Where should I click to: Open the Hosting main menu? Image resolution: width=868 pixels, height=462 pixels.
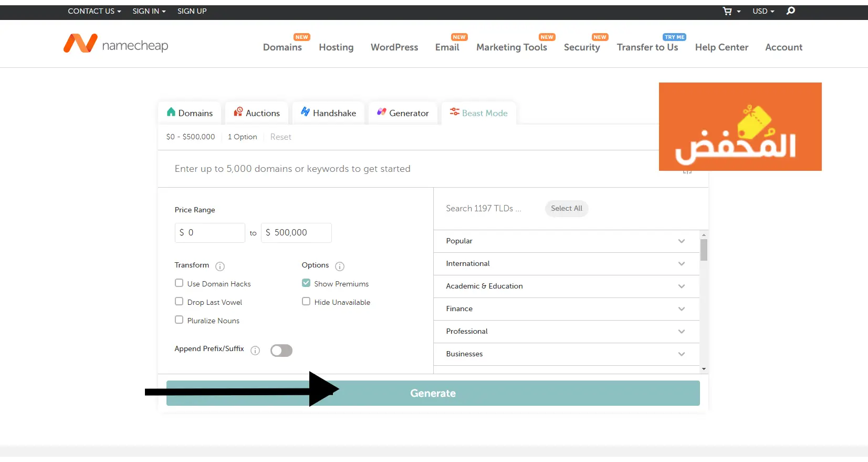coord(336,47)
